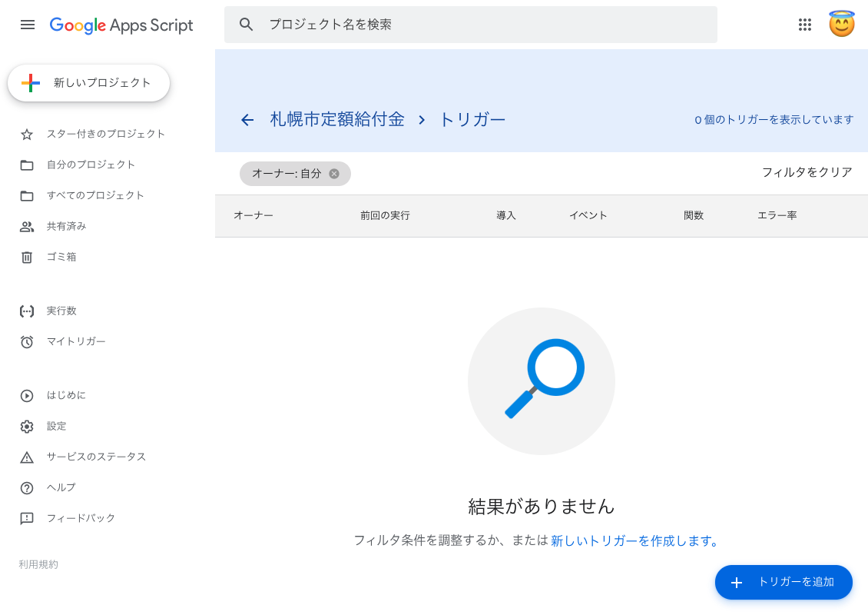Open 共有済み projects
The width and height of the screenshot is (868, 615).
tap(66, 226)
